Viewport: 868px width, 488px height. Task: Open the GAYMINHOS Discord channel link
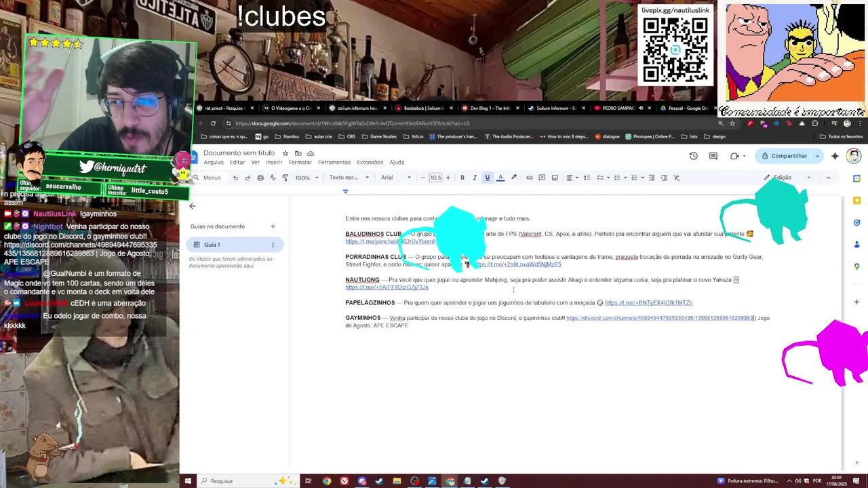point(660,318)
